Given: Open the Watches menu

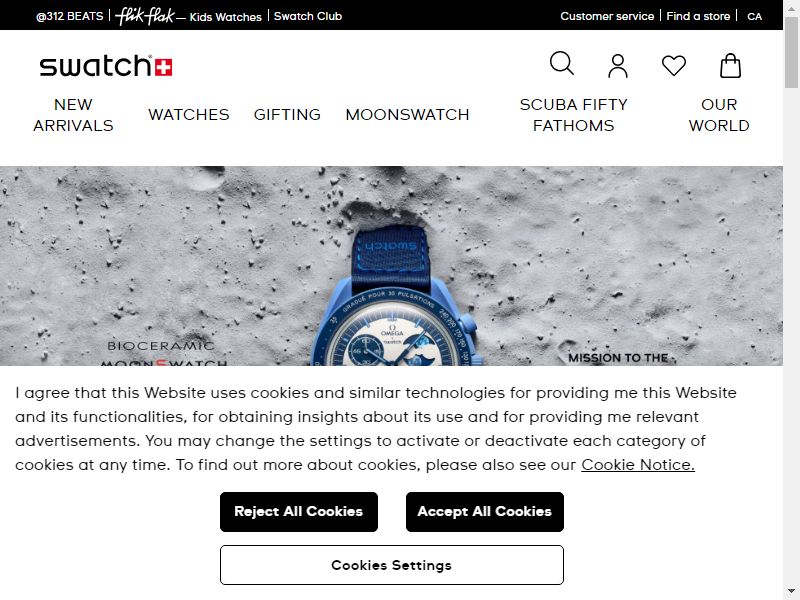Looking at the screenshot, I should [189, 115].
